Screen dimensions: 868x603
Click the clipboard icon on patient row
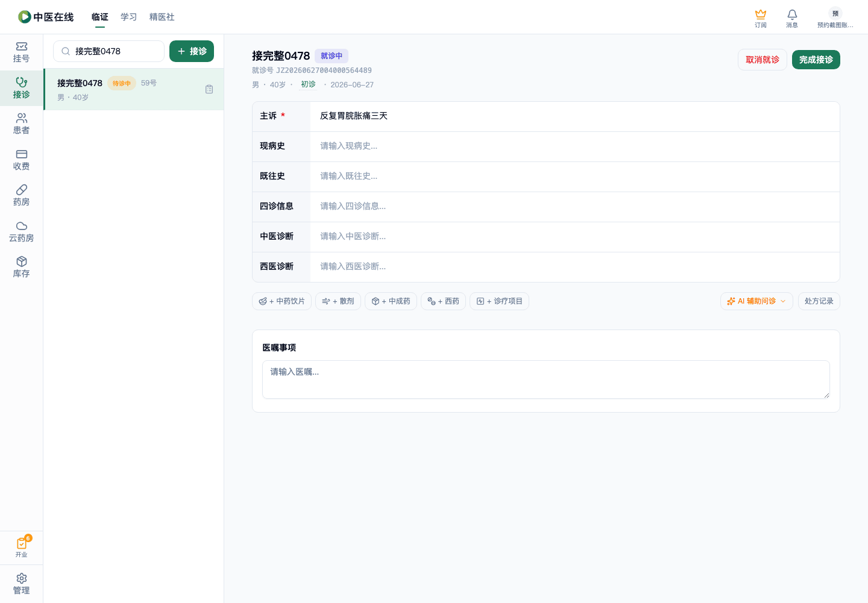tap(209, 89)
